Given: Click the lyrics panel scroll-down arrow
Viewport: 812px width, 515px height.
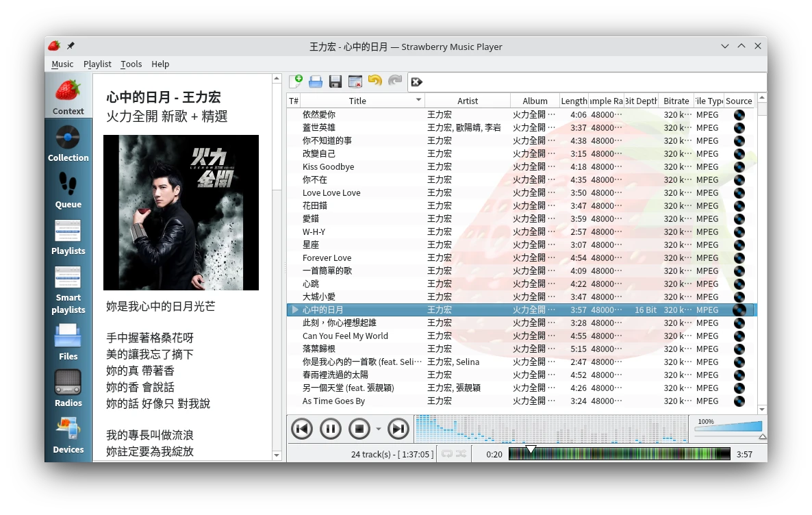Looking at the screenshot, I should click(x=277, y=455).
